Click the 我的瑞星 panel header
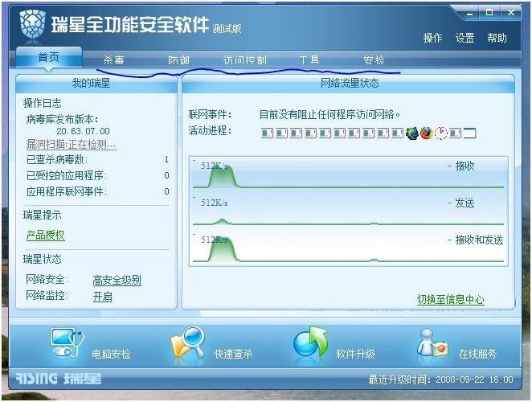 click(96, 84)
